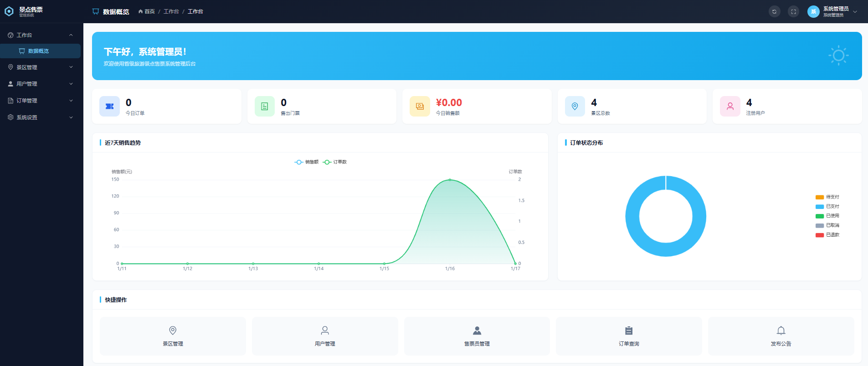Toggle 已使用 in pie legend
Viewport: 868px width, 366px height.
[827, 216]
